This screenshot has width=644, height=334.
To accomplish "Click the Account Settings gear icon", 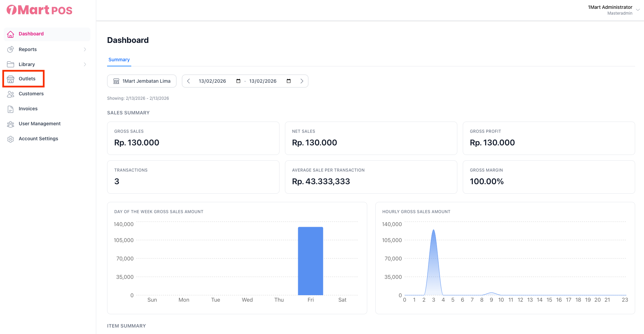I will [11, 139].
